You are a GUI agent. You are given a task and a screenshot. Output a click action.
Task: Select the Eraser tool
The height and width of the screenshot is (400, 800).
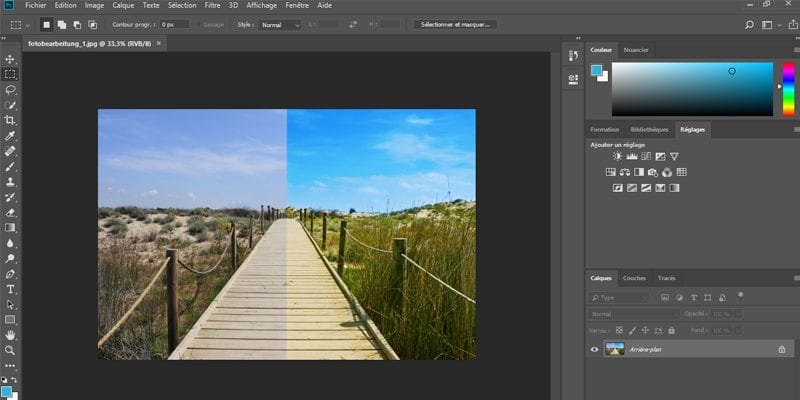click(10, 212)
